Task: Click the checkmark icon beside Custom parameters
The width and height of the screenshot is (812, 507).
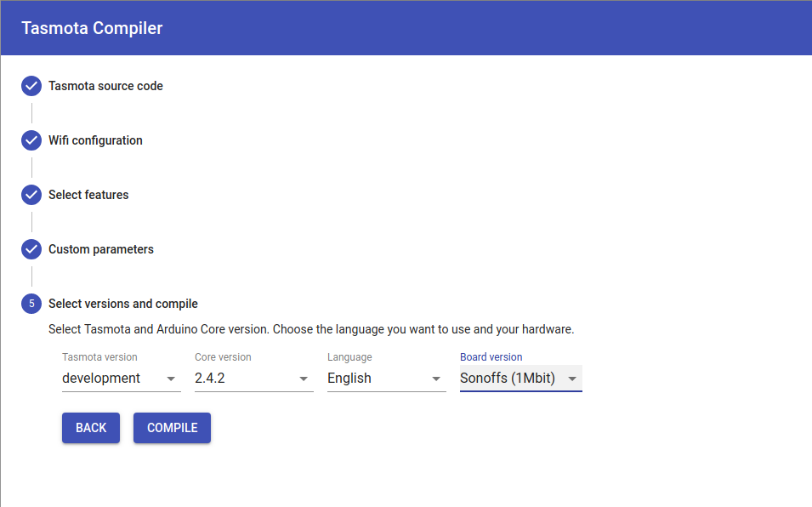Action: pyautogui.click(x=31, y=249)
